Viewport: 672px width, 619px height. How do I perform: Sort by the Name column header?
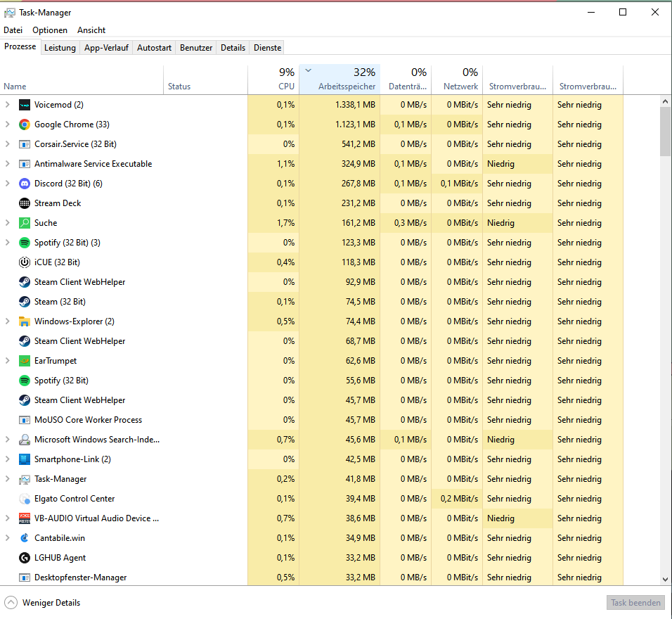[x=82, y=79]
